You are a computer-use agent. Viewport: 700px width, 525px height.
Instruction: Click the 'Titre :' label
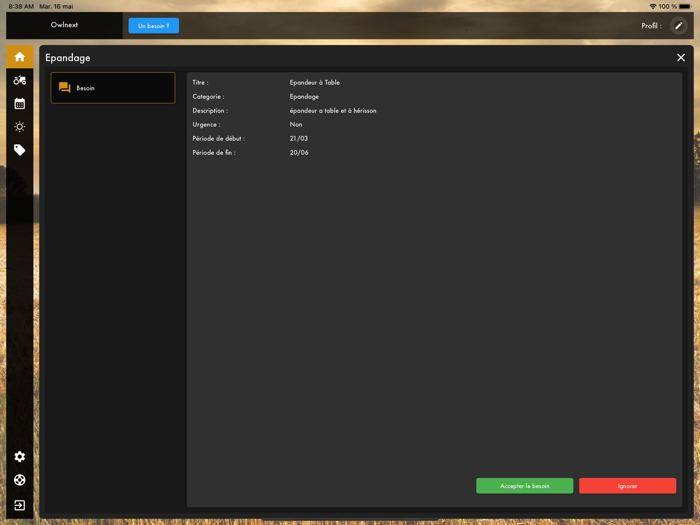(x=200, y=83)
